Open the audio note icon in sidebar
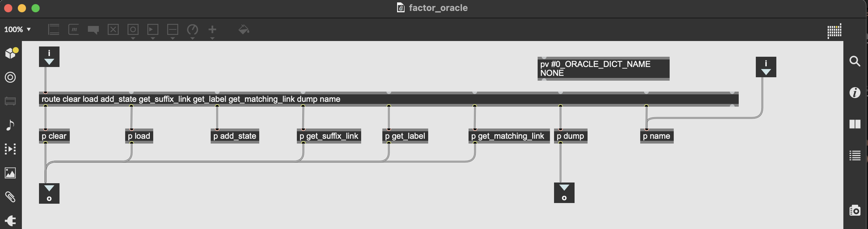This screenshot has height=229, width=868. 10,125
